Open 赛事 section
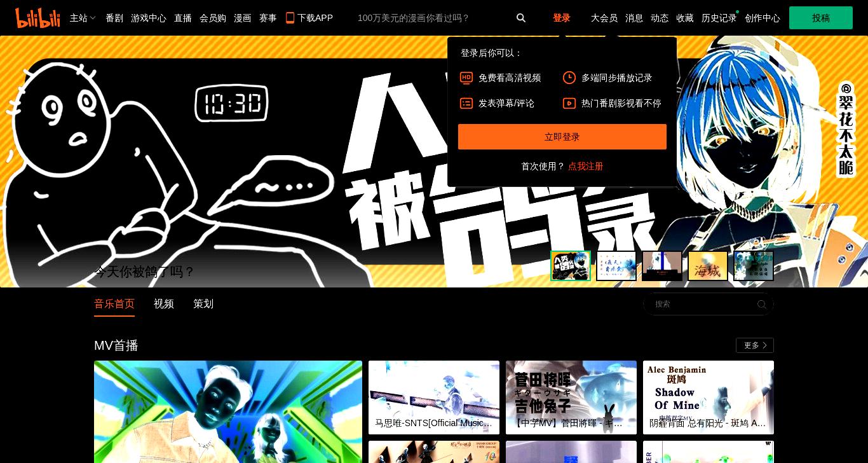Viewport: 868px width, 463px height. click(x=268, y=18)
